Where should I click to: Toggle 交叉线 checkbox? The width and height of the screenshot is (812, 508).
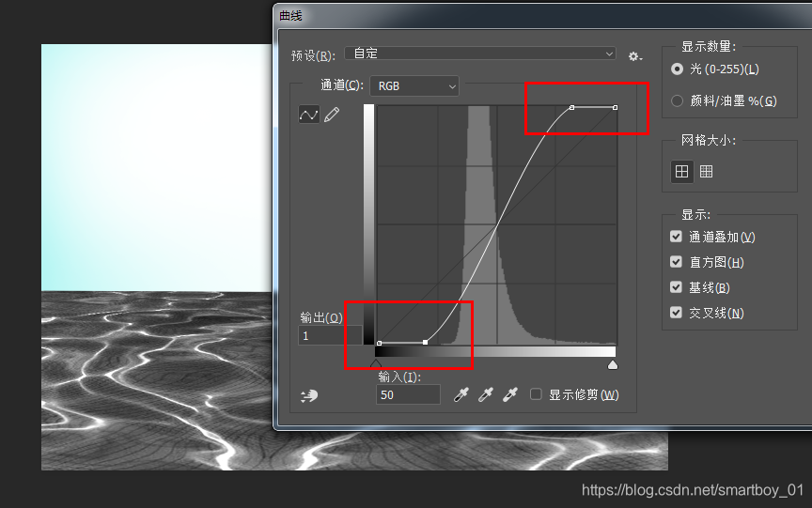point(676,313)
